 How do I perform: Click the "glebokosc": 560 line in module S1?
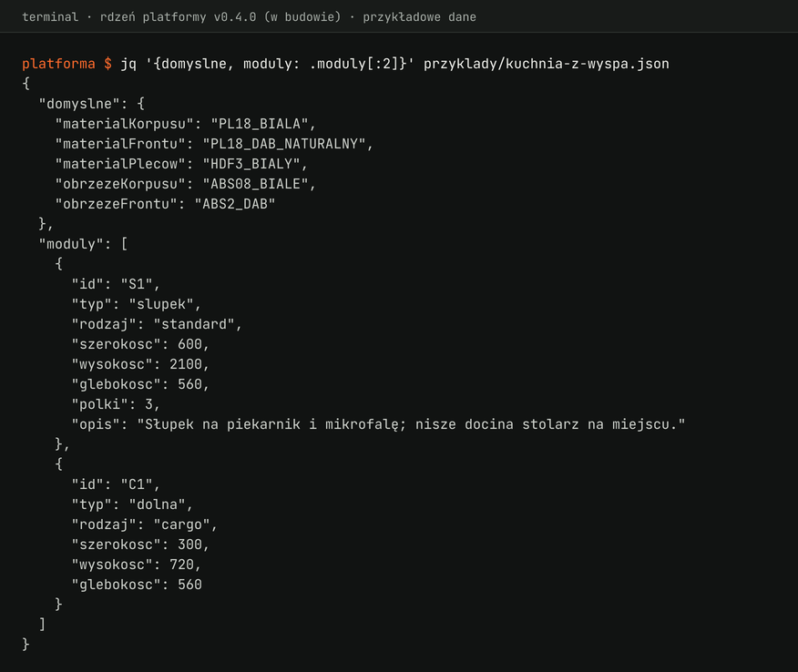(140, 384)
